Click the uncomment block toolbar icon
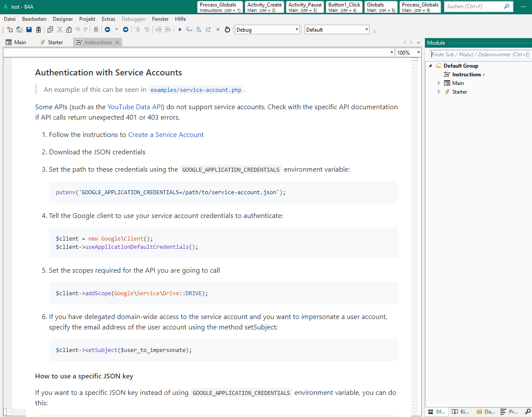This screenshot has height=417, width=532. click(x=147, y=29)
